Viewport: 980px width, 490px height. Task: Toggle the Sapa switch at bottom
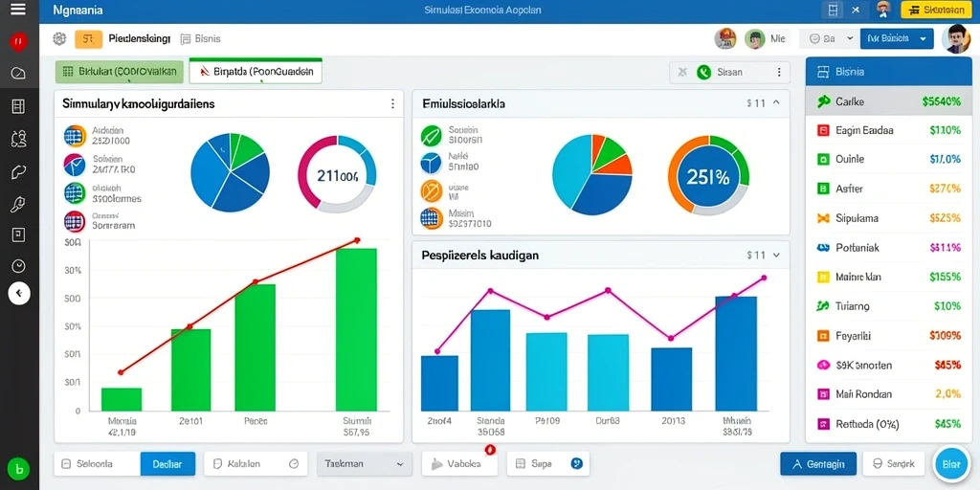pyautogui.click(x=577, y=464)
